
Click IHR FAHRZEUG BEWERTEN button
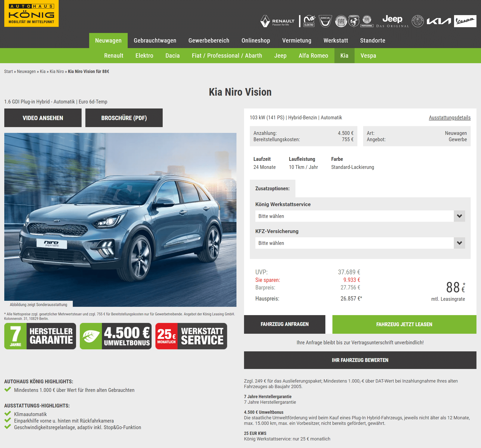click(360, 360)
